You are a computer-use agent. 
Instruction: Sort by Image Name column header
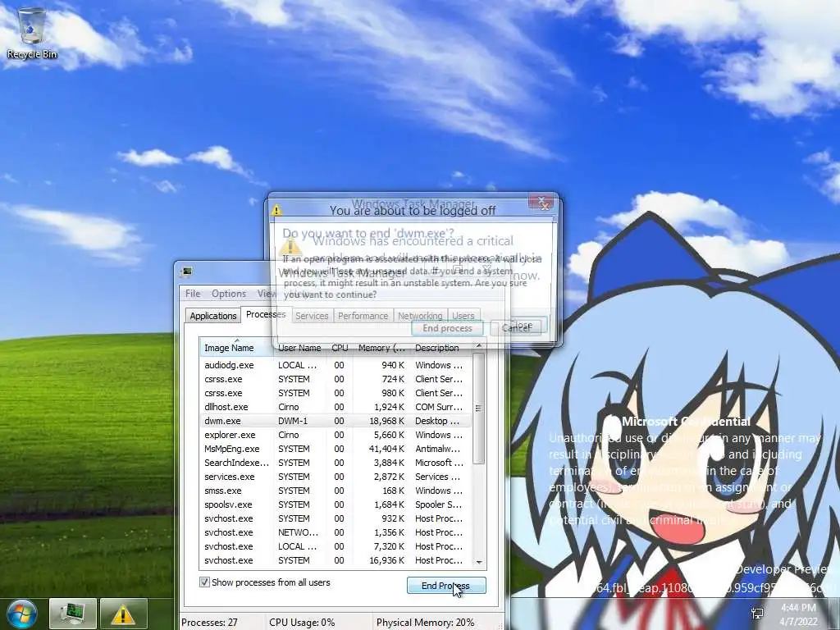tap(236, 348)
